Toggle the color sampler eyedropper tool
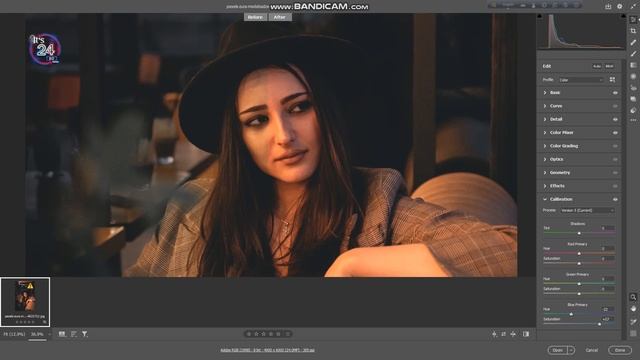 [633, 322]
